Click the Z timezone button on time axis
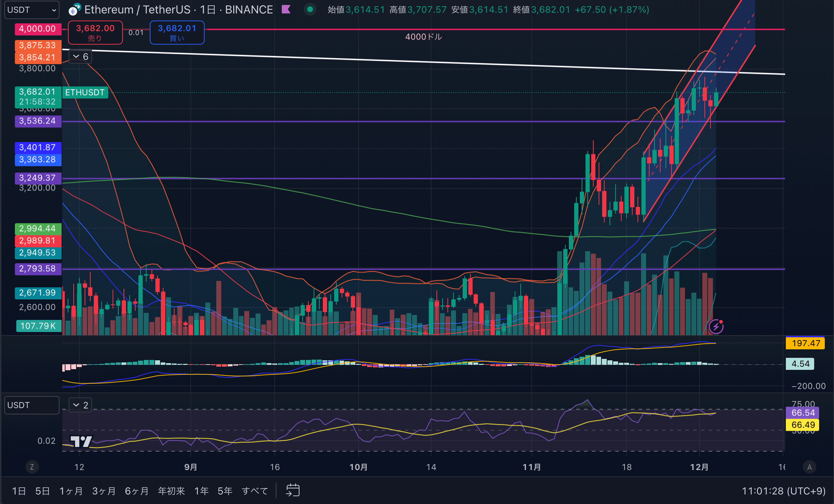 (32, 467)
